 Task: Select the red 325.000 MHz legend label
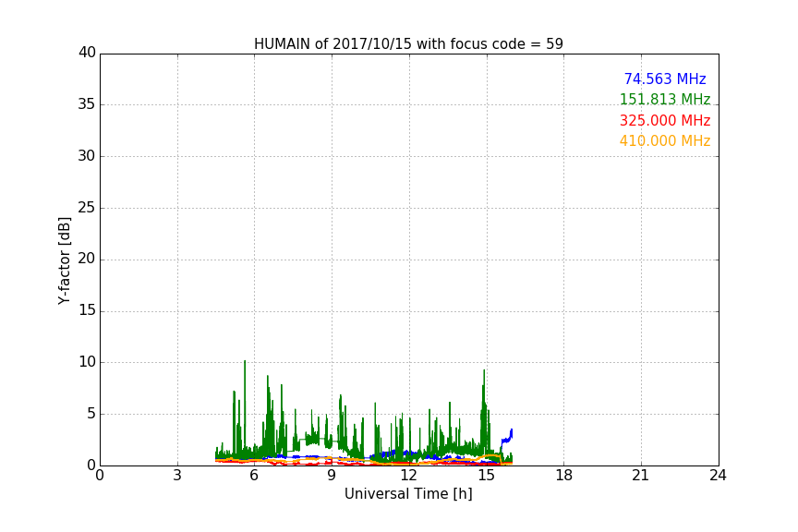coord(665,121)
